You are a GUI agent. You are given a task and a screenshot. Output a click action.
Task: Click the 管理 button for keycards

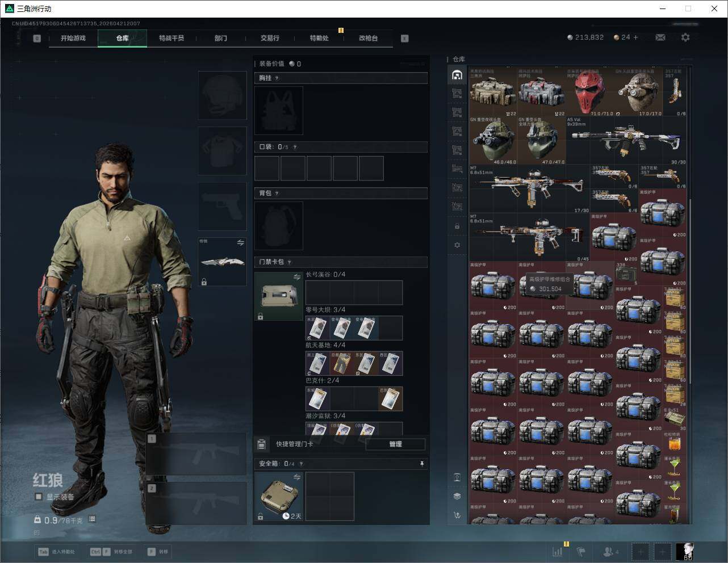coord(396,444)
